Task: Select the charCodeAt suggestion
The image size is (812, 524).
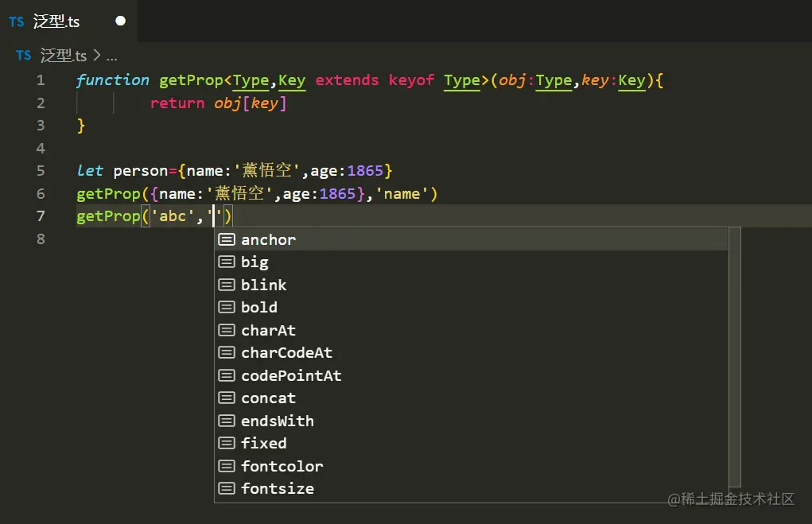Action: click(x=472, y=352)
